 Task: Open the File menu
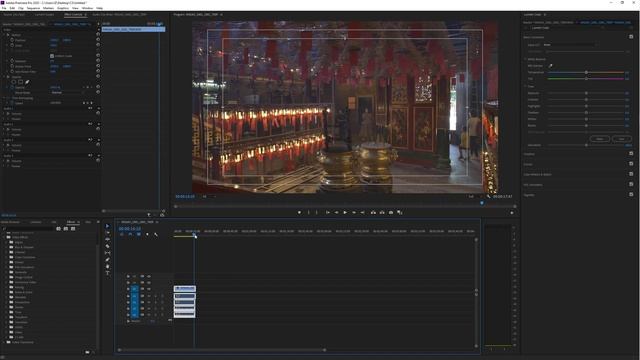point(4,8)
